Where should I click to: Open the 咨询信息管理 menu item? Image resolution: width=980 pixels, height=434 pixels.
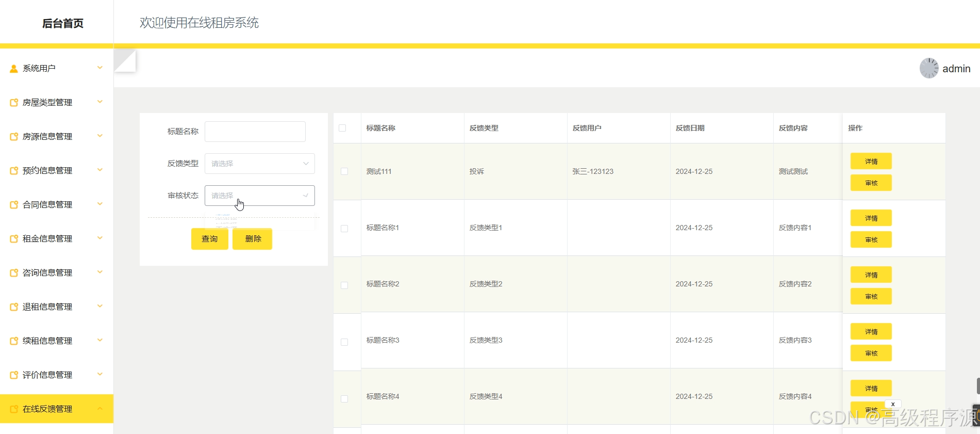57,272
